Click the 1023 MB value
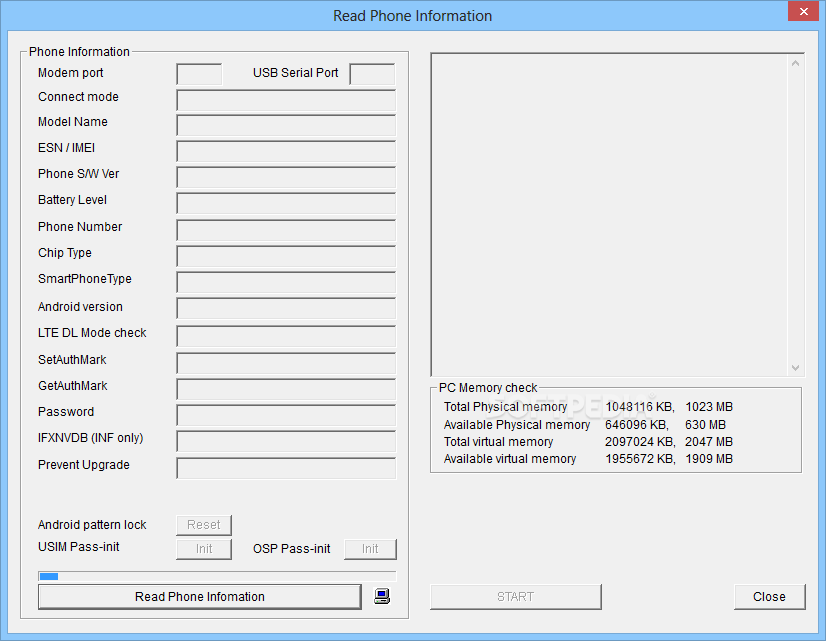Screen dimensions: 826x641 (x=709, y=407)
